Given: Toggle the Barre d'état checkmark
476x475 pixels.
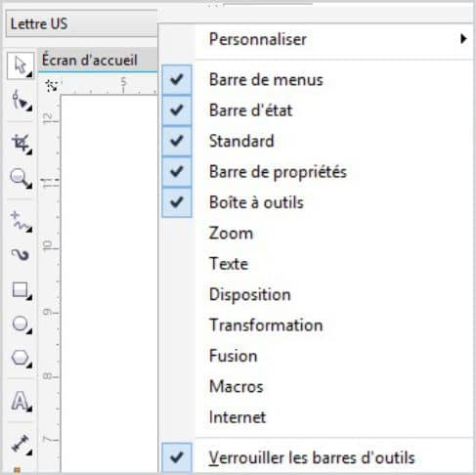Looking at the screenshot, I should tap(177, 110).
